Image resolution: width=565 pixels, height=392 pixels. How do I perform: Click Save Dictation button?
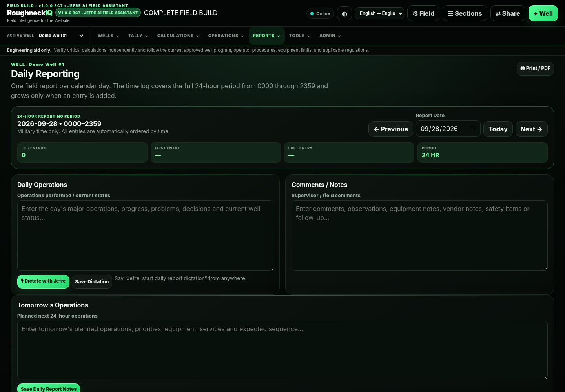pos(92,281)
